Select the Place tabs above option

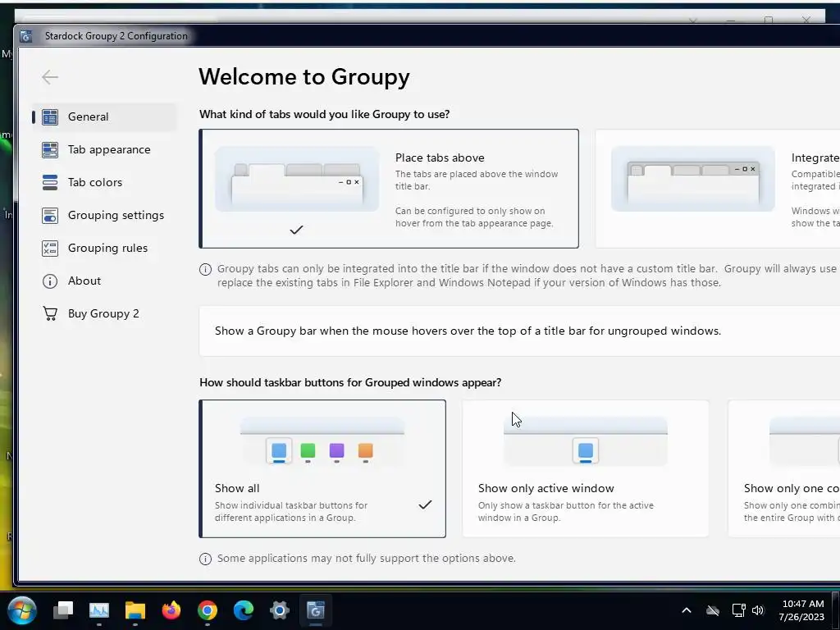click(x=389, y=189)
